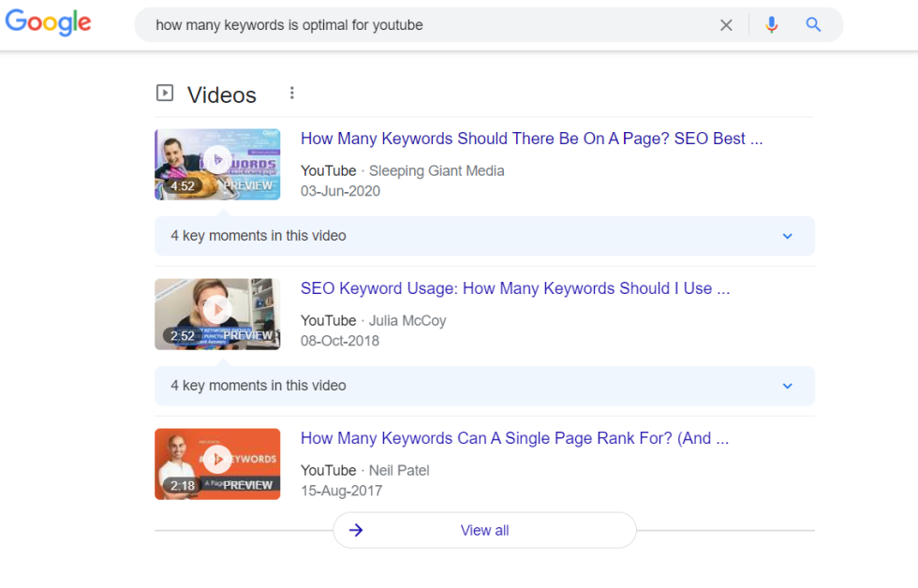Click the 2:18 duration badge on the orange thumbnail
This screenshot has width=918, height=588.
click(182, 486)
